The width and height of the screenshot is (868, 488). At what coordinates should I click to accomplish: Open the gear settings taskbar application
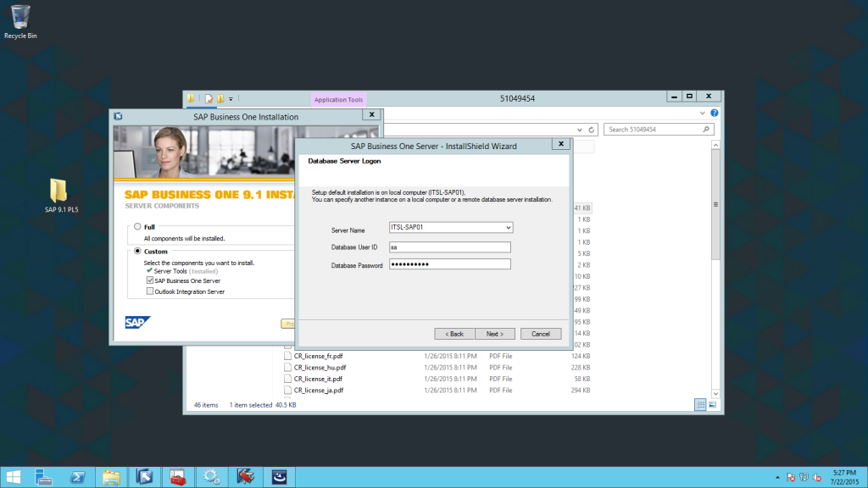coord(211,477)
